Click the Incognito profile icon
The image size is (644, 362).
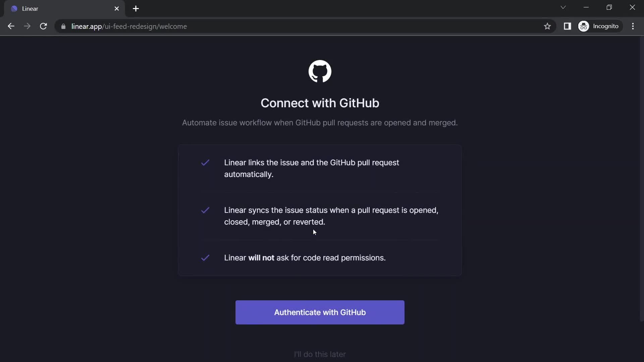pos(584,26)
